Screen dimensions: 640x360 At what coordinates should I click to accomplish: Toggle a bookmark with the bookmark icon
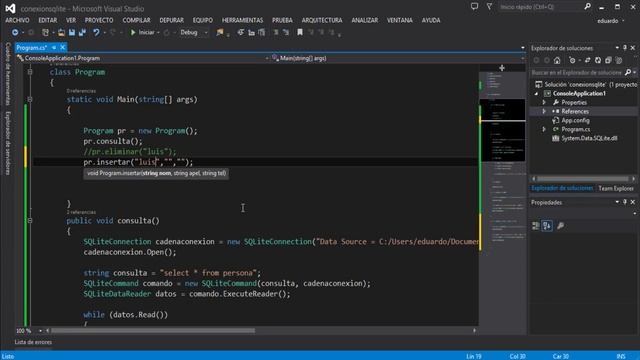(x=300, y=32)
